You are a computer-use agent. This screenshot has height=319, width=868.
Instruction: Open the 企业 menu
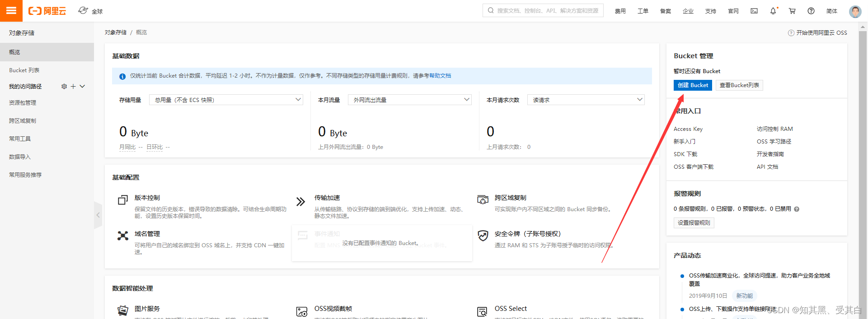(688, 11)
